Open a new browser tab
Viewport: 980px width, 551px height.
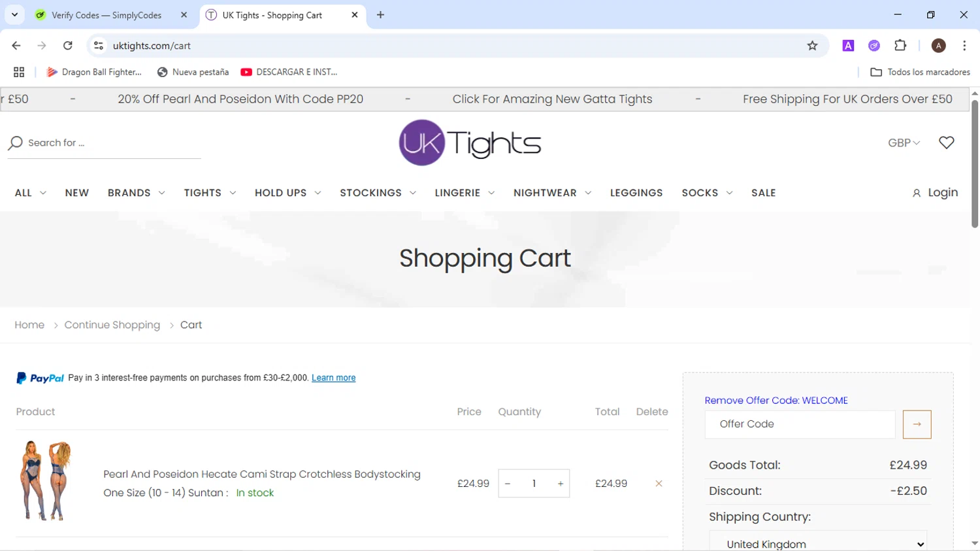pos(381,15)
